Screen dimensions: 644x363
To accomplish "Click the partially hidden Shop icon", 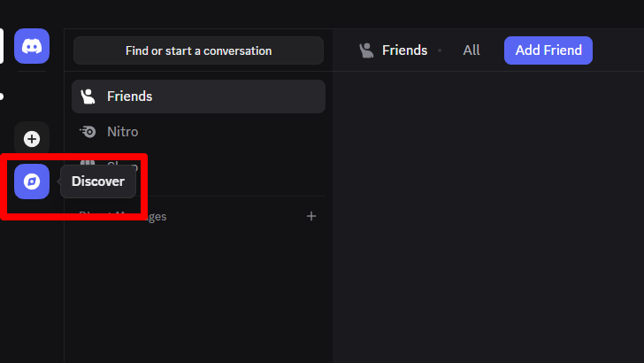I will point(88,163).
